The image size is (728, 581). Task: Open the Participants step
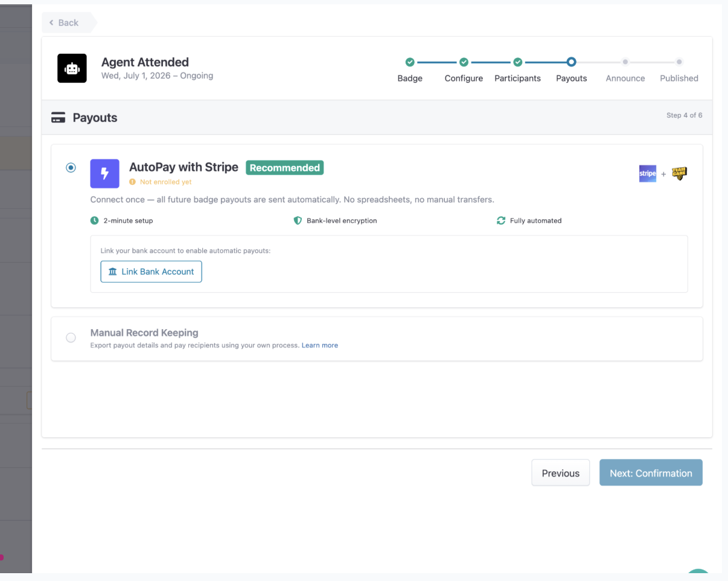point(517,62)
